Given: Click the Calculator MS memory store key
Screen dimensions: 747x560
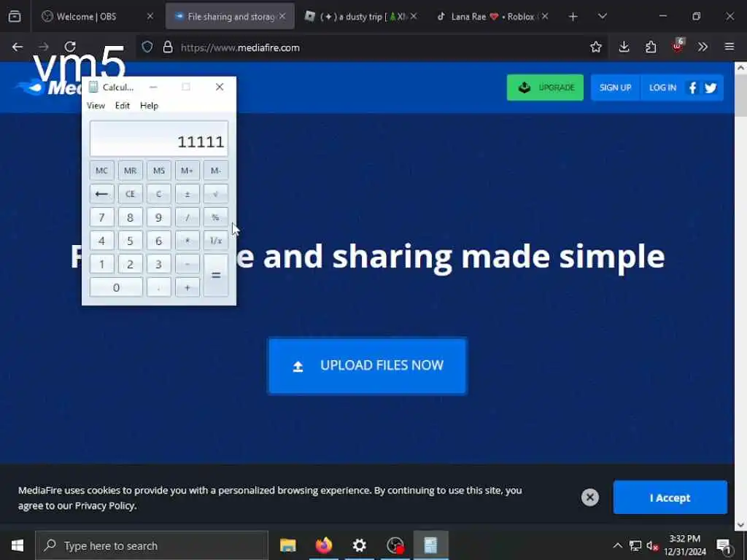Looking at the screenshot, I should point(158,171).
